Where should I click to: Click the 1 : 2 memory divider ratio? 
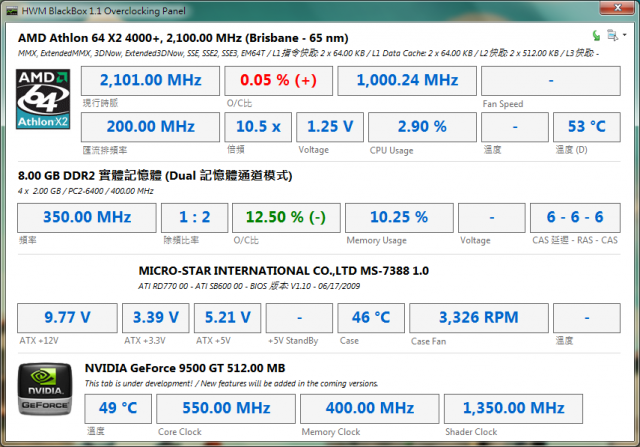click(x=194, y=218)
